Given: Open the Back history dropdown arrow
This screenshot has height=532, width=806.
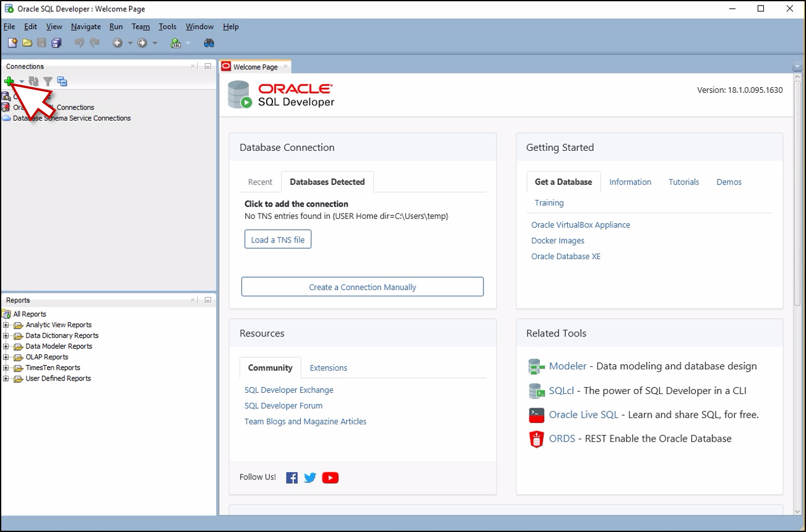Looking at the screenshot, I should [130, 43].
